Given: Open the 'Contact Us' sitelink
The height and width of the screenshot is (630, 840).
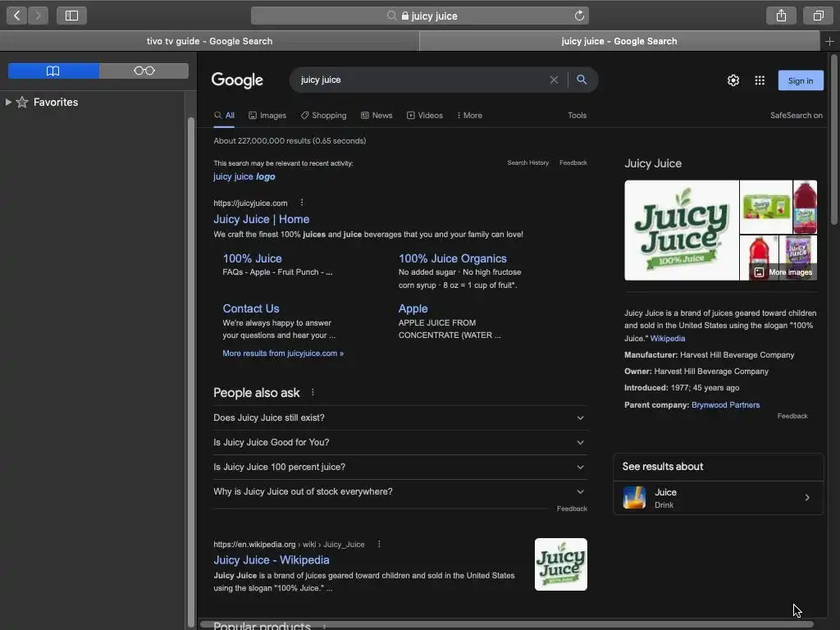Looking at the screenshot, I should 251,308.
